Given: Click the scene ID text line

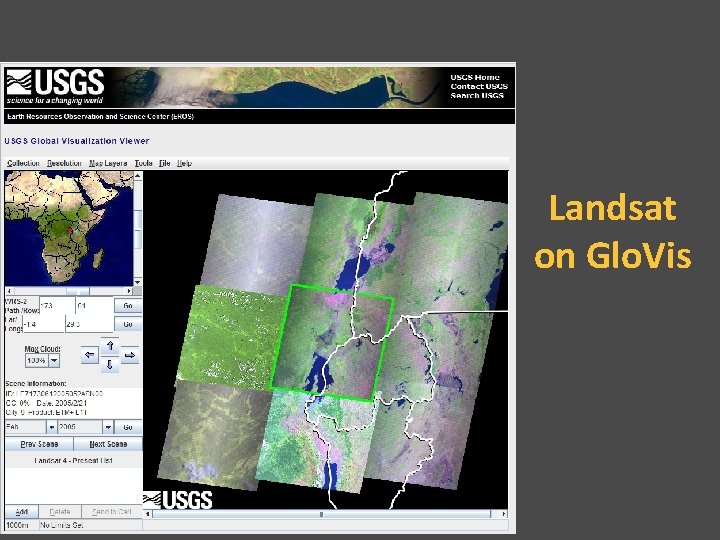Looking at the screenshot, I should tap(54, 394).
